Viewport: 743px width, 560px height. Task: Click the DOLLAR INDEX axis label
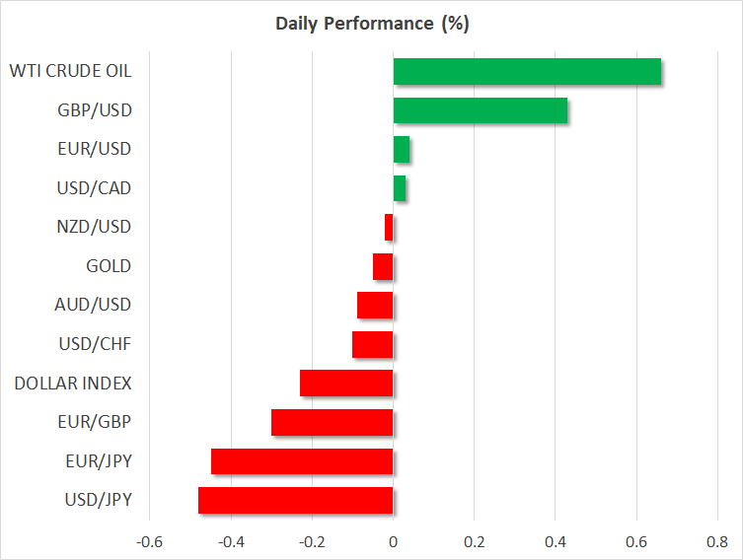point(73,383)
